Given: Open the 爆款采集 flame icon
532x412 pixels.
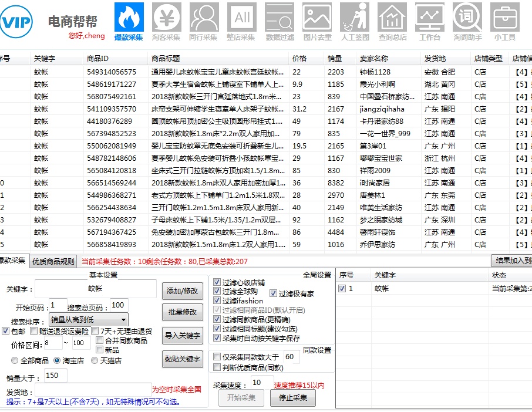Looking at the screenshot, I should coord(129,17).
